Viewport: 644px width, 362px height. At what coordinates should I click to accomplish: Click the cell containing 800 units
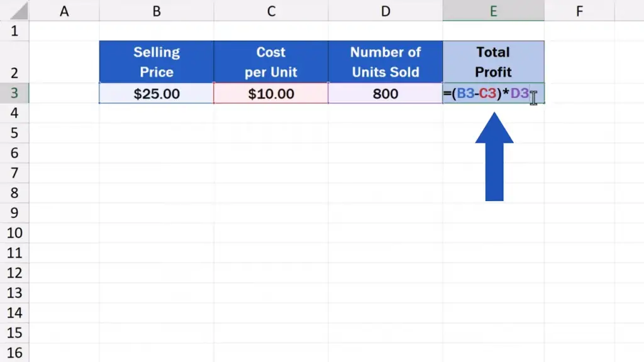[385, 94]
